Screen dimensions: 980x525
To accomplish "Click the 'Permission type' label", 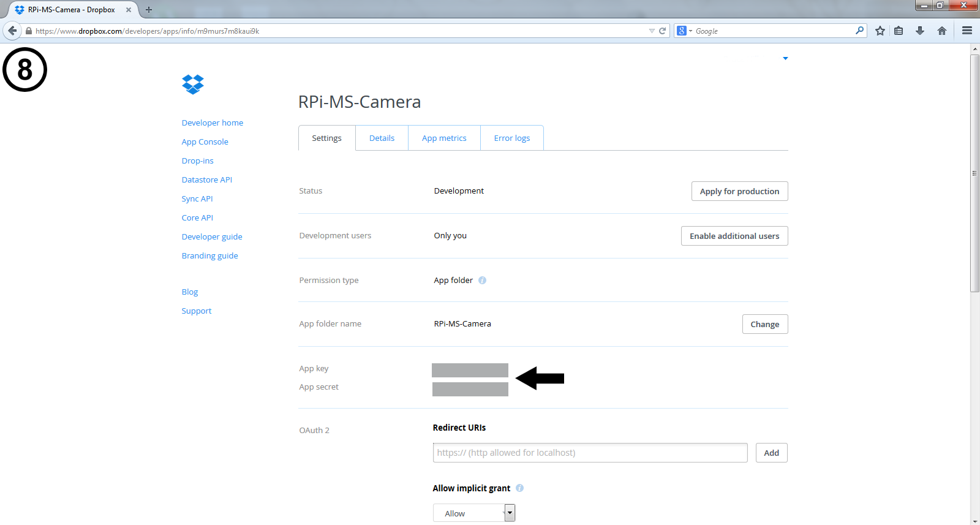I will [x=329, y=281].
